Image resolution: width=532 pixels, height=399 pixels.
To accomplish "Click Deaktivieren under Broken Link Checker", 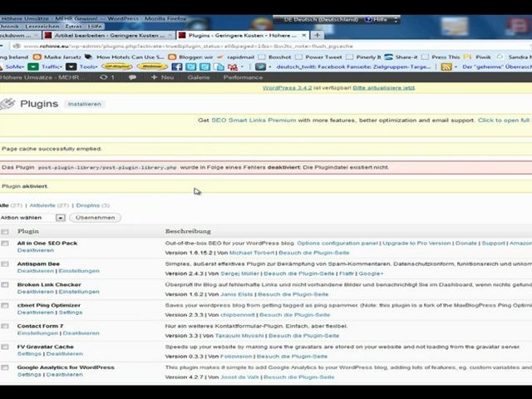I will [x=36, y=292].
